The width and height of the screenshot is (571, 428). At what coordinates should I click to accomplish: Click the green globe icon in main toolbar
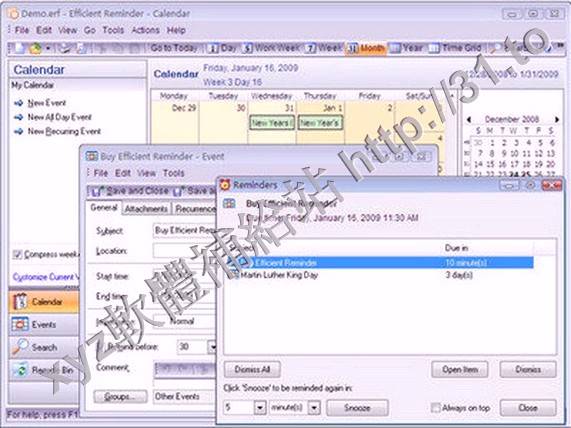pyautogui.click(x=35, y=48)
